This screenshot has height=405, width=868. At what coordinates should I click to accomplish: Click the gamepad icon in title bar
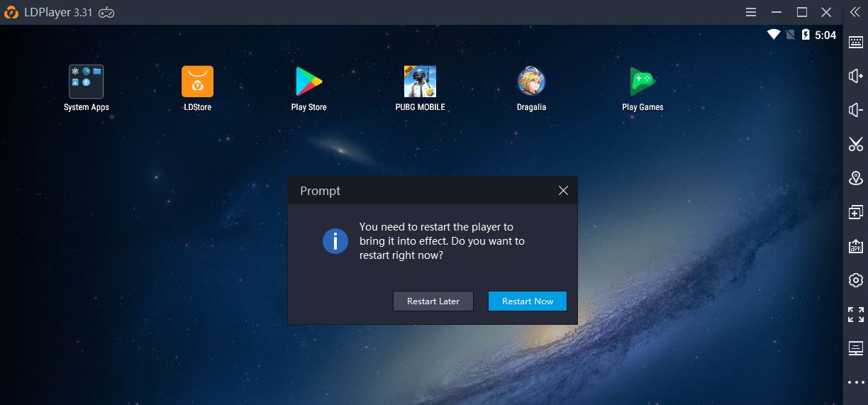coord(106,12)
